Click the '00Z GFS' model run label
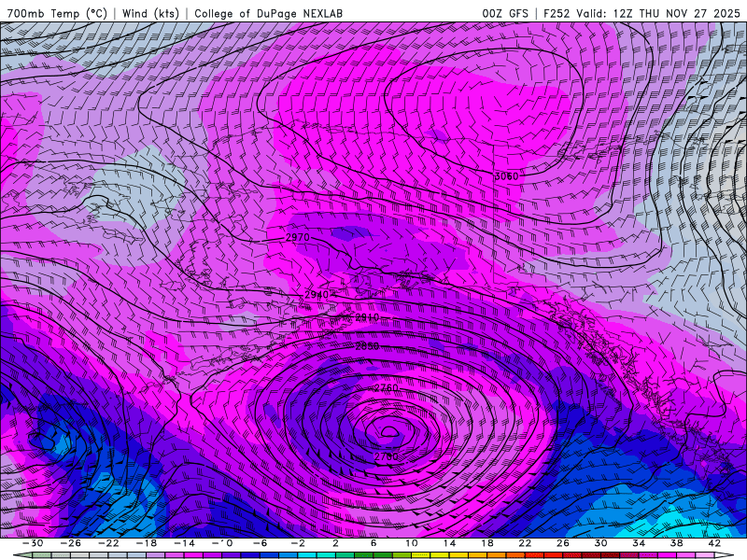The width and height of the screenshot is (747, 560). click(x=505, y=13)
